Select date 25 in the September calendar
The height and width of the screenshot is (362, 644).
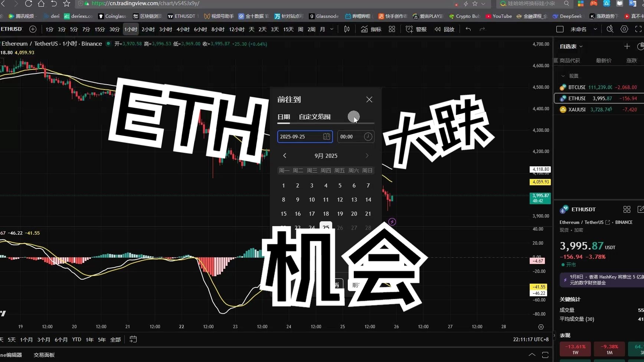[326, 227]
